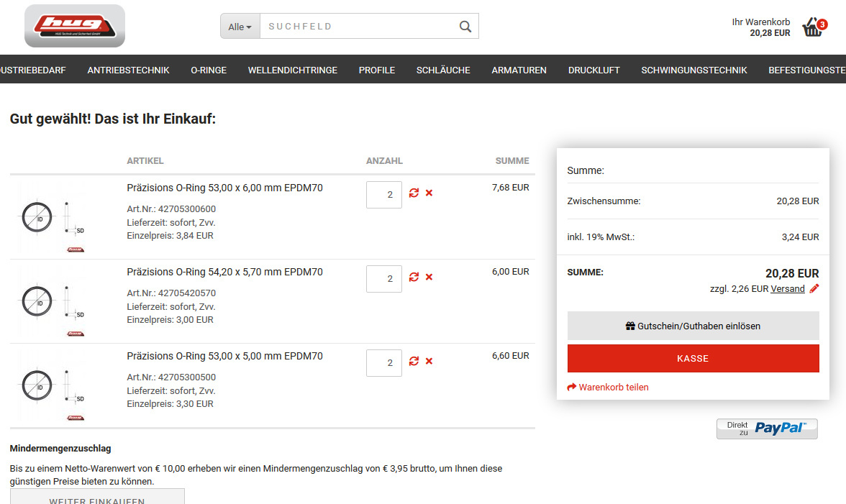Pay with Direkt zu PayPal button
The width and height of the screenshot is (846, 504).
coord(767,428)
